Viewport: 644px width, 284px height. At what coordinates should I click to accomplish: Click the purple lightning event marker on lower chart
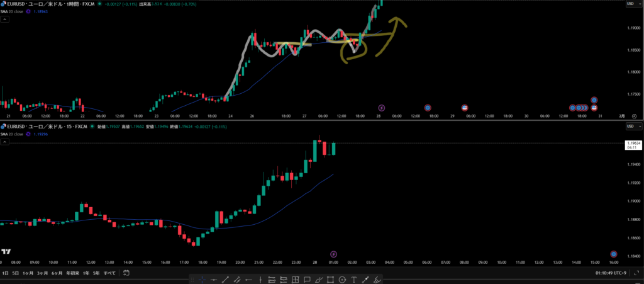coord(333,254)
